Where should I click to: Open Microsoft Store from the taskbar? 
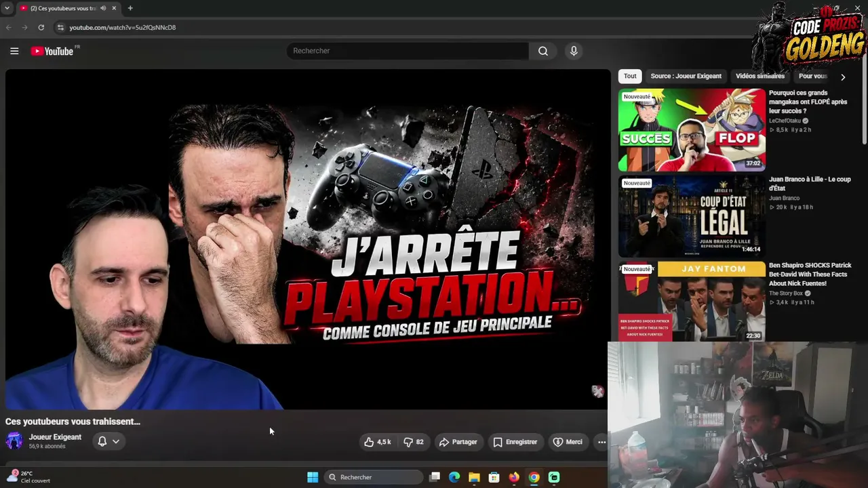tap(494, 477)
